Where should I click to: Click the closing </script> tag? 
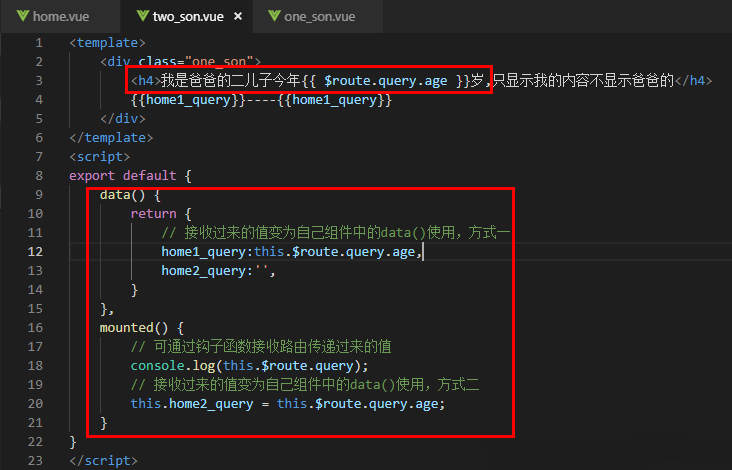tap(104, 461)
